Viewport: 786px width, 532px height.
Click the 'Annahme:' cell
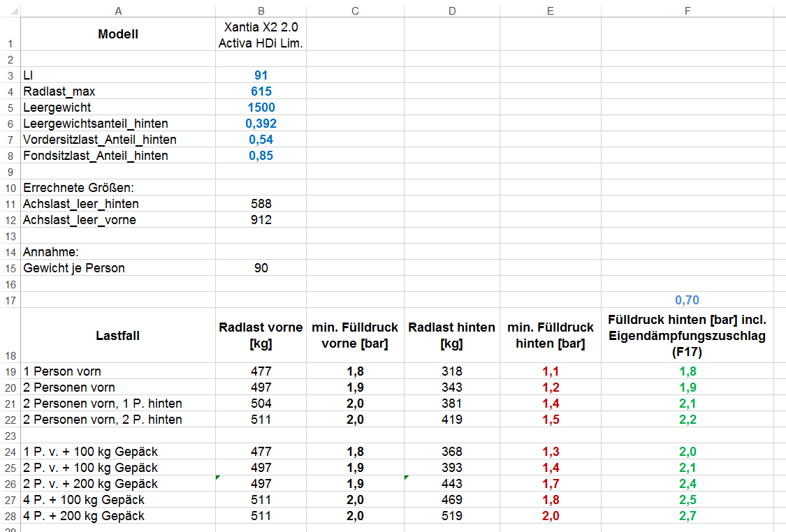118,251
